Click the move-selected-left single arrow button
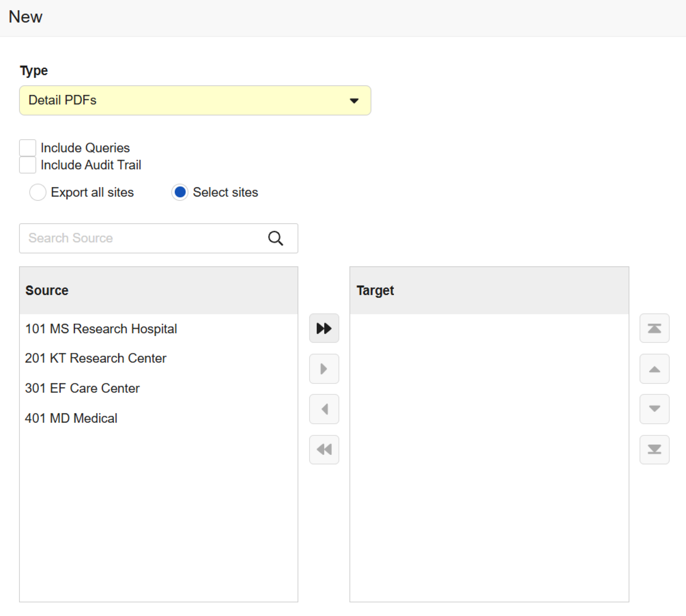Screen dimensions: 686x616 (324, 409)
